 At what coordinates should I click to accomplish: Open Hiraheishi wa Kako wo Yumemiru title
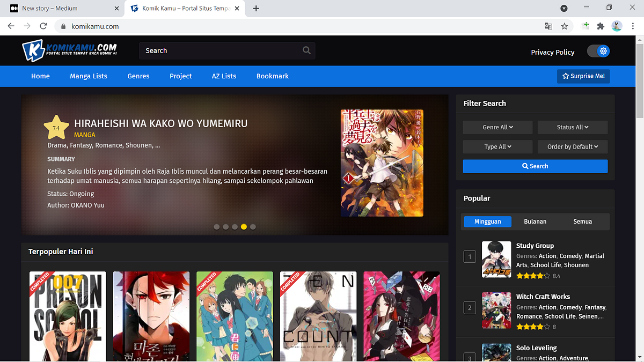click(161, 124)
